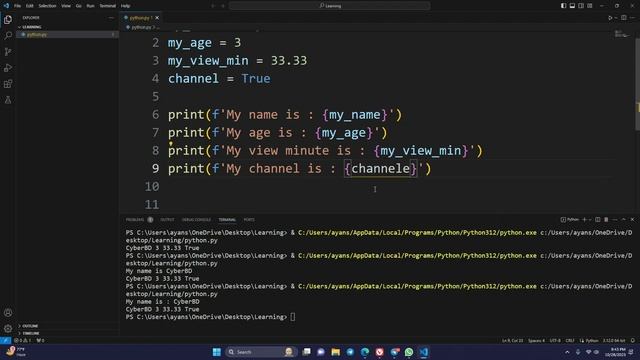
Task: Open the remote window indicator in status bar
Action: pos(5,340)
